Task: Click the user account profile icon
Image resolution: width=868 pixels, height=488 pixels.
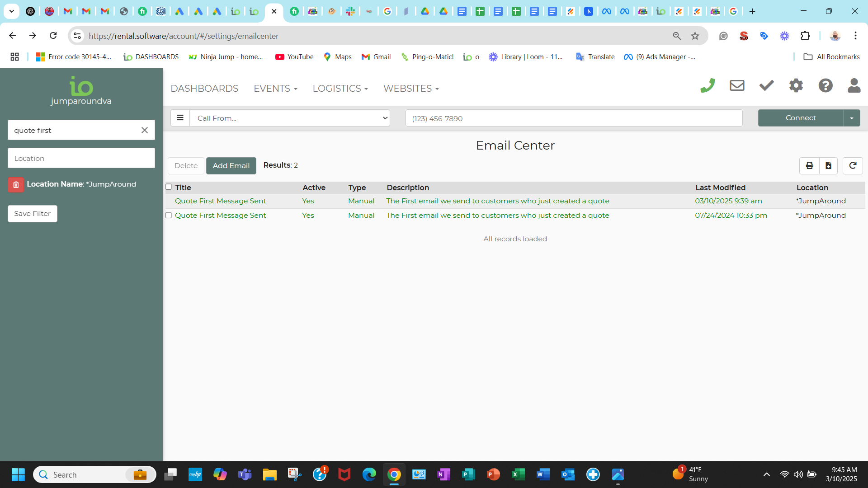Action: tap(854, 85)
